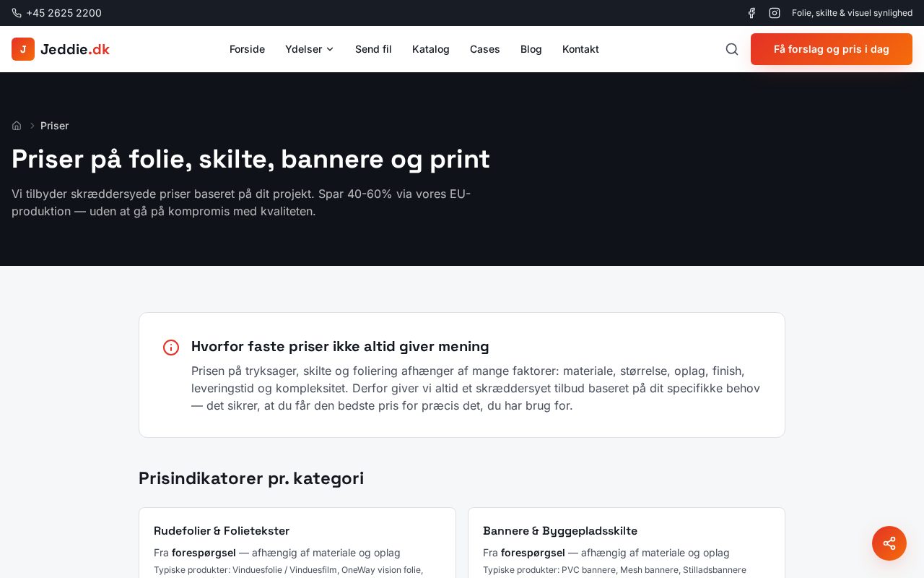Click the orange floating share button
The image size is (924, 578).
tap(889, 543)
